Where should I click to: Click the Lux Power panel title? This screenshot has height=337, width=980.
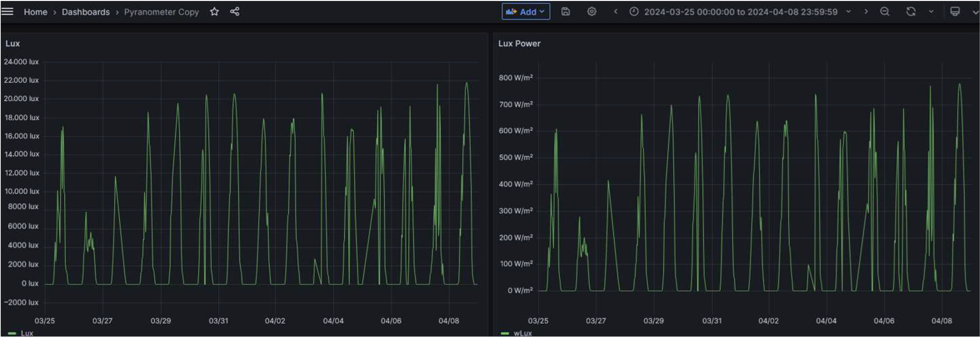point(519,43)
